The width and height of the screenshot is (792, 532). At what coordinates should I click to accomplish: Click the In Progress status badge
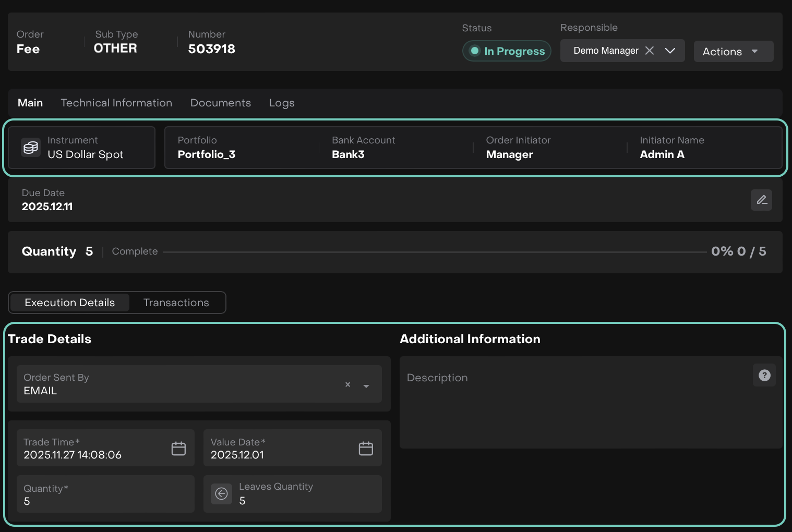(x=507, y=51)
